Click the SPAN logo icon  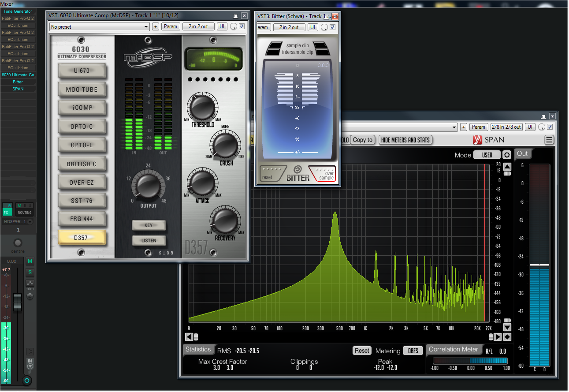(x=477, y=140)
